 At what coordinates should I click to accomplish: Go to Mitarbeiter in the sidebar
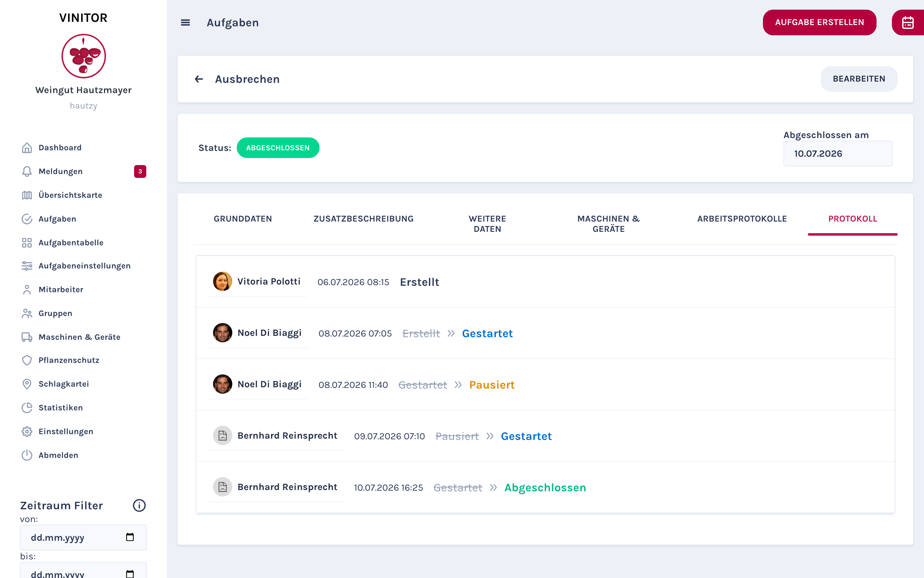61,289
